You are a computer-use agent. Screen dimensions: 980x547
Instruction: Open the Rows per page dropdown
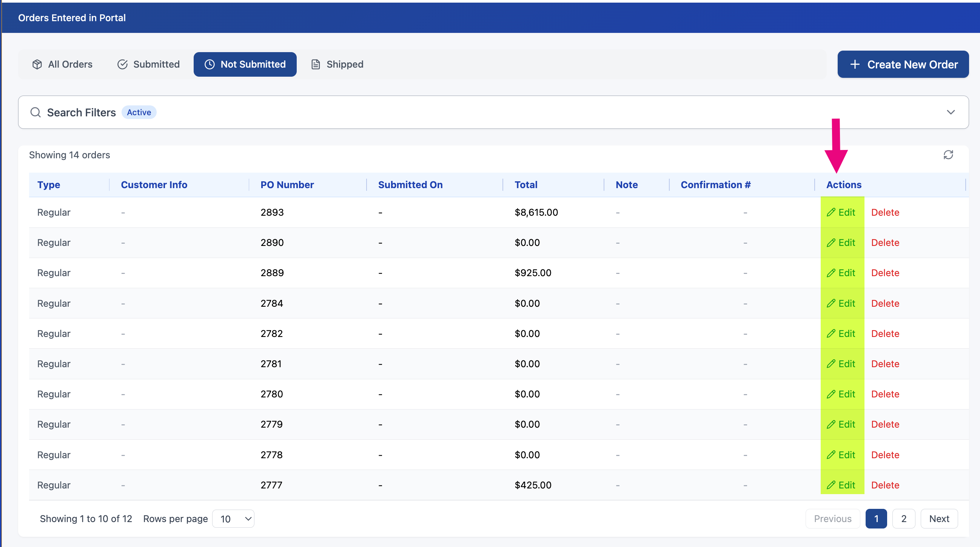[233, 519]
